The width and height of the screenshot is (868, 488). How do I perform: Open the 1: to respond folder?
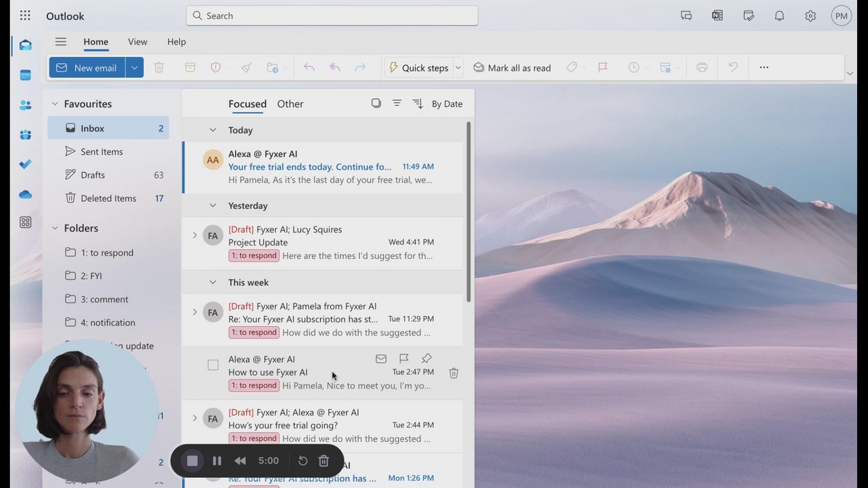[x=108, y=253]
